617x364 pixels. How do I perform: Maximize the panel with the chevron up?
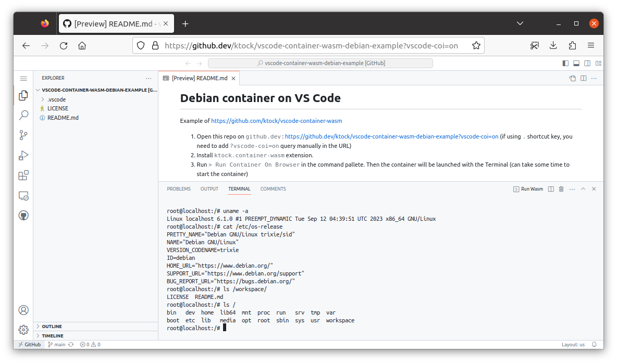pyautogui.click(x=583, y=189)
